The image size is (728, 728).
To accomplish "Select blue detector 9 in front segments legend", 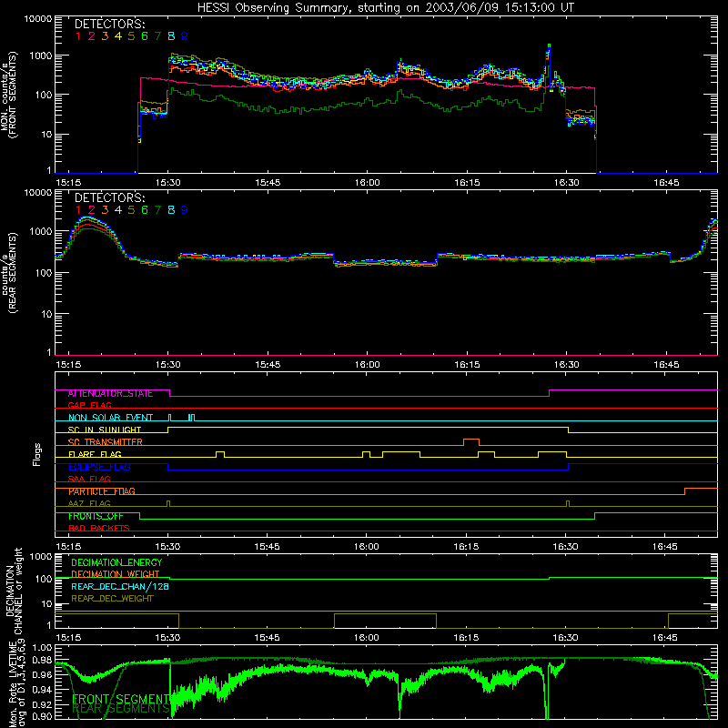I will click(x=185, y=36).
